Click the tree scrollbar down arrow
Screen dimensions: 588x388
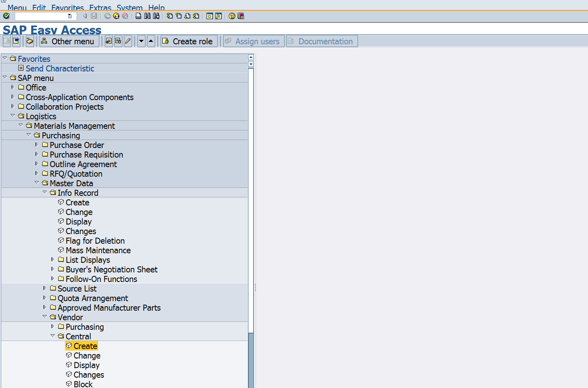[251, 64]
